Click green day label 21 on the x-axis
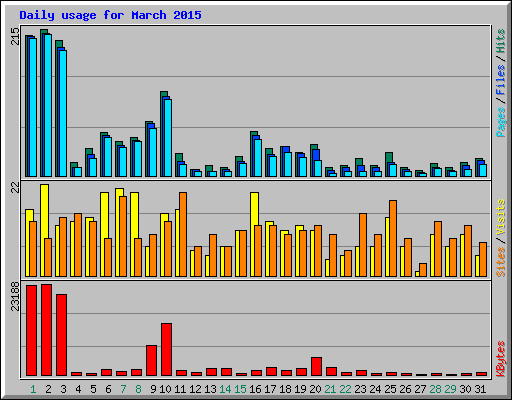The height and width of the screenshot is (400, 512). coord(330,389)
